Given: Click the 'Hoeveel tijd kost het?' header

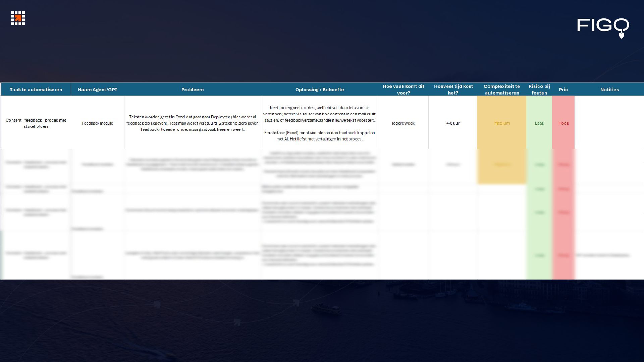Looking at the screenshot, I should point(453,89).
